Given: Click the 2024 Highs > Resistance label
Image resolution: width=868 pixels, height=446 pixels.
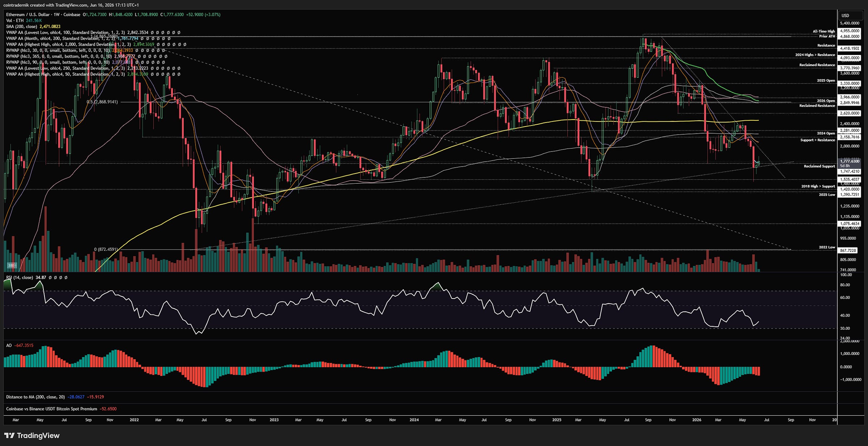Looking at the screenshot, I should click(x=815, y=55).
